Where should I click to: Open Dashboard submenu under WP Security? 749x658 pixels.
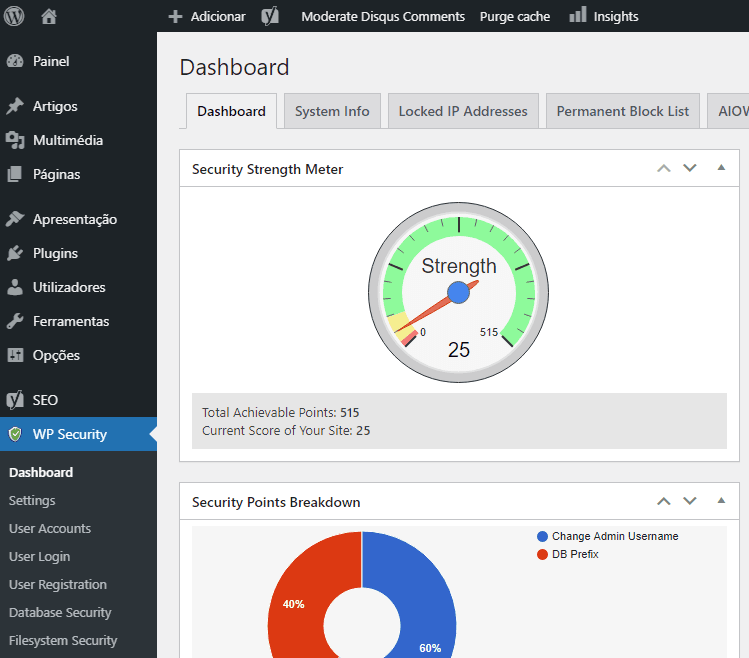click(41, 472)
